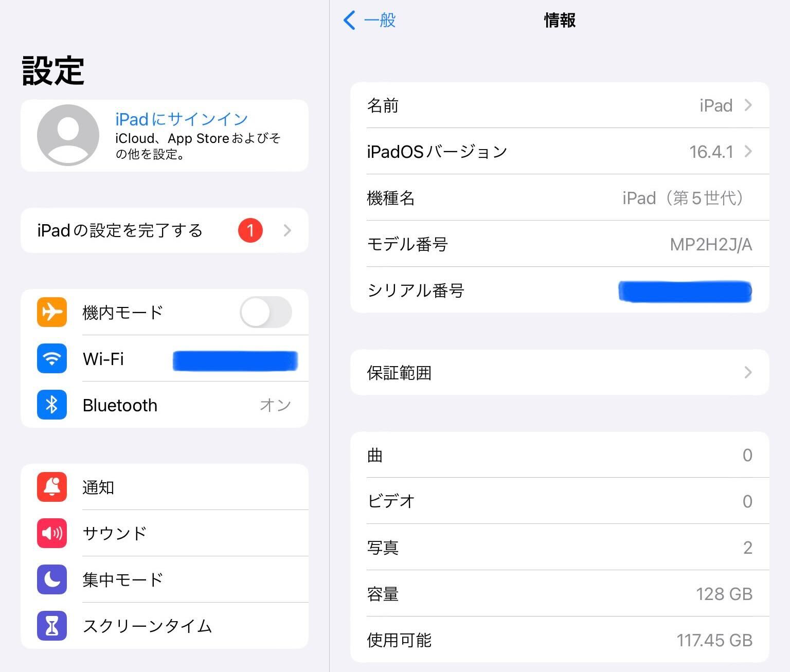Open 通知 notifications menu item
This screenshot has width=790, height=672.
coord(165,487)
